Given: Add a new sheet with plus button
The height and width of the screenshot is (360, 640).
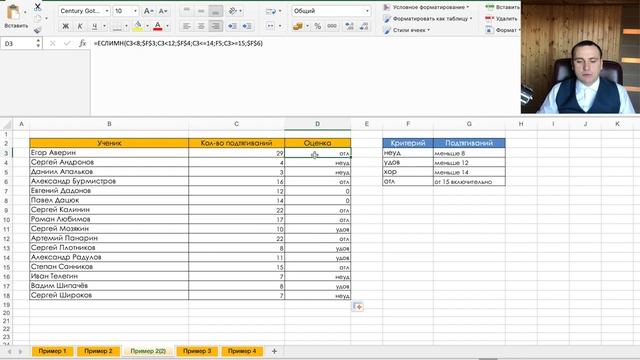Looking at the screenshot, I should tap(274, 351).
